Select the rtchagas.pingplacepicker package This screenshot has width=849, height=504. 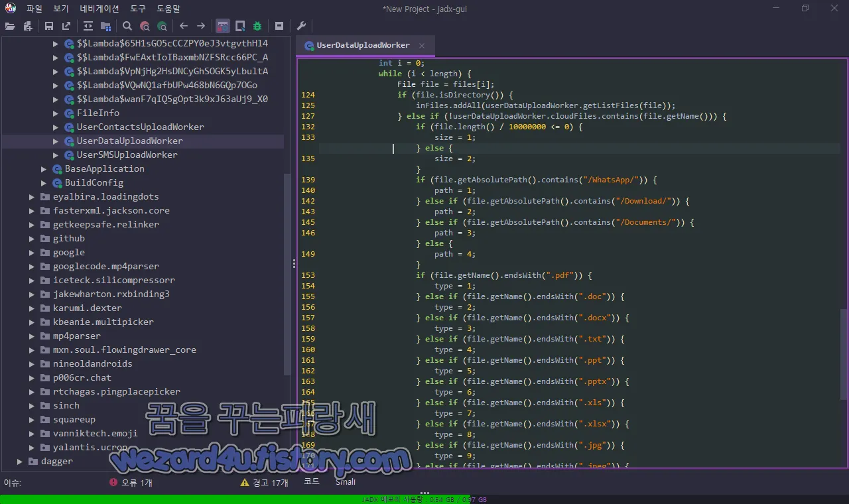pos(117,391)
